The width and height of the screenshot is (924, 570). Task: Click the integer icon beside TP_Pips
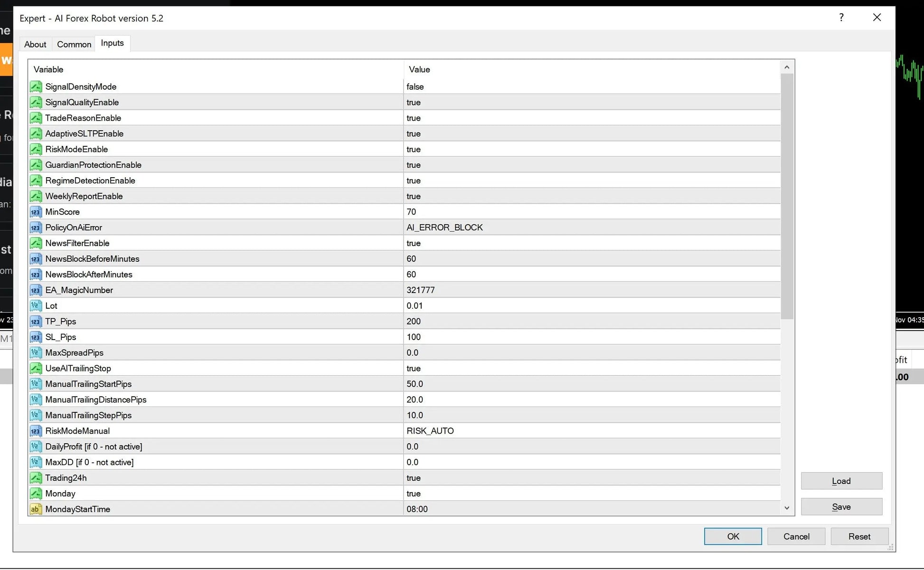click(x=36, y=321)
